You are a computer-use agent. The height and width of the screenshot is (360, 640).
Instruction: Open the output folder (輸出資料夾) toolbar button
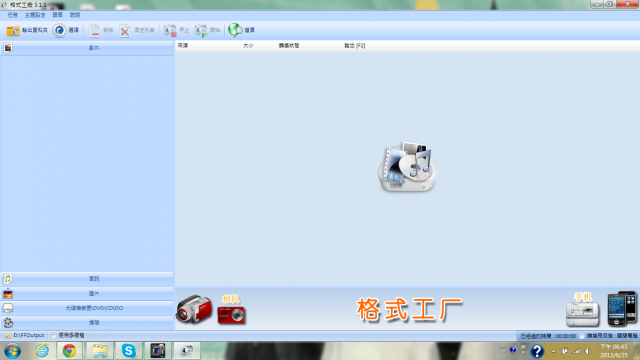(27, 30)
